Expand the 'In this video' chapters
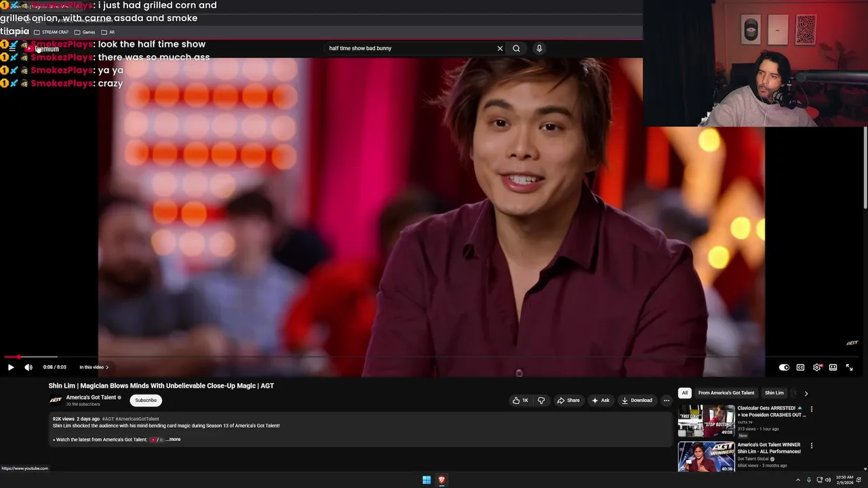The image size is (868, 488). (94, 367)
